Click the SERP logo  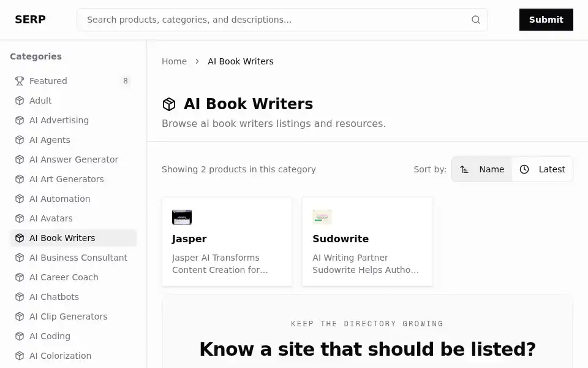pos(30,20)
